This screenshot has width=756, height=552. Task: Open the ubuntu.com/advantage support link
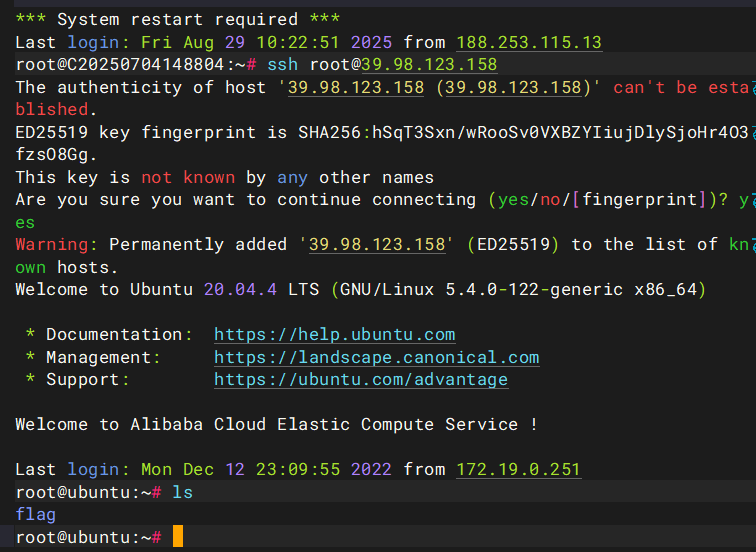pos(360,380)
